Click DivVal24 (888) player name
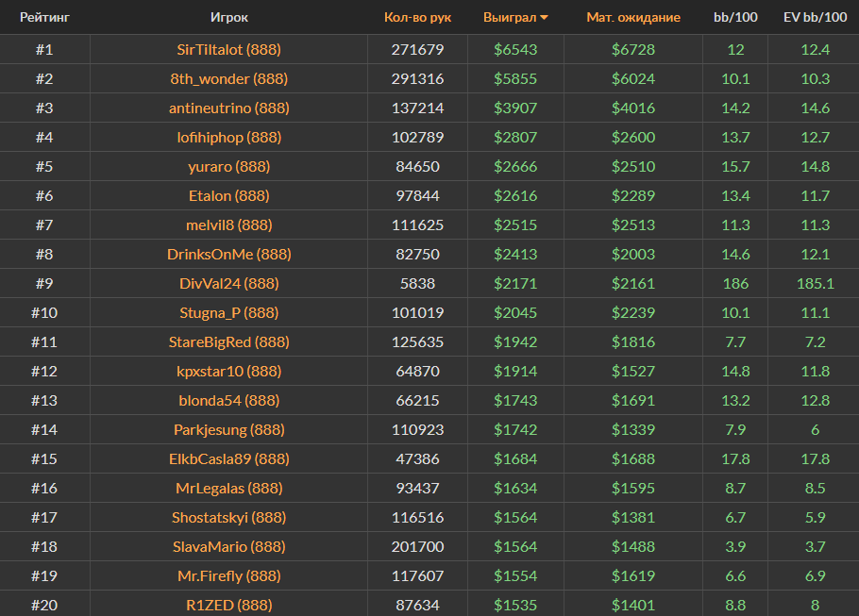Screen dimensions: 859x616 pyautogui.click(x=228, y=283)
